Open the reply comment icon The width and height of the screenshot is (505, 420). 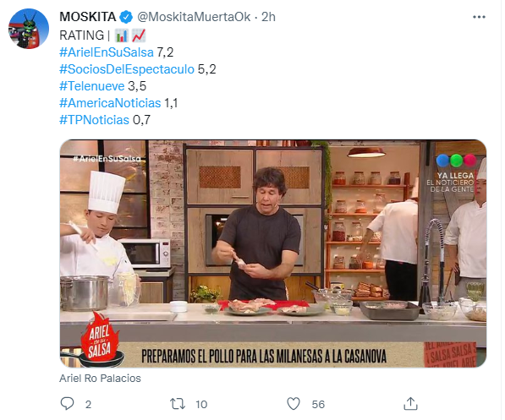coord(68,404)
